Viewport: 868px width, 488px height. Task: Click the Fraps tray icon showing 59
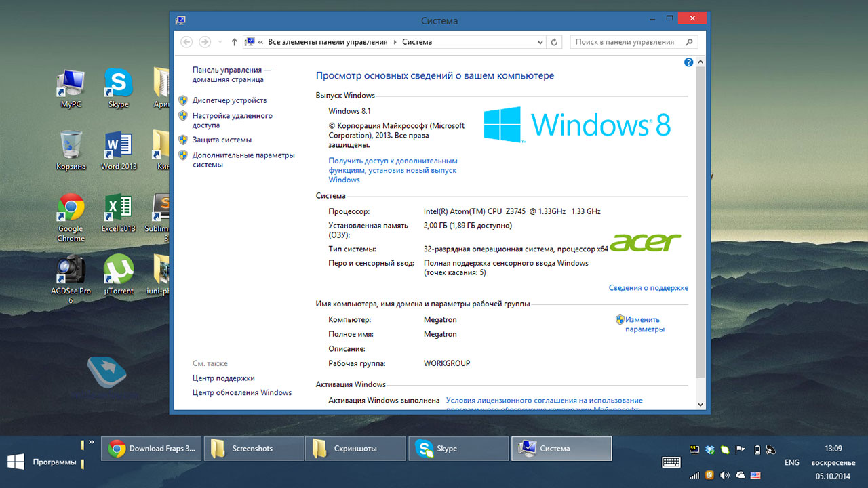click(x=695, y=449)
